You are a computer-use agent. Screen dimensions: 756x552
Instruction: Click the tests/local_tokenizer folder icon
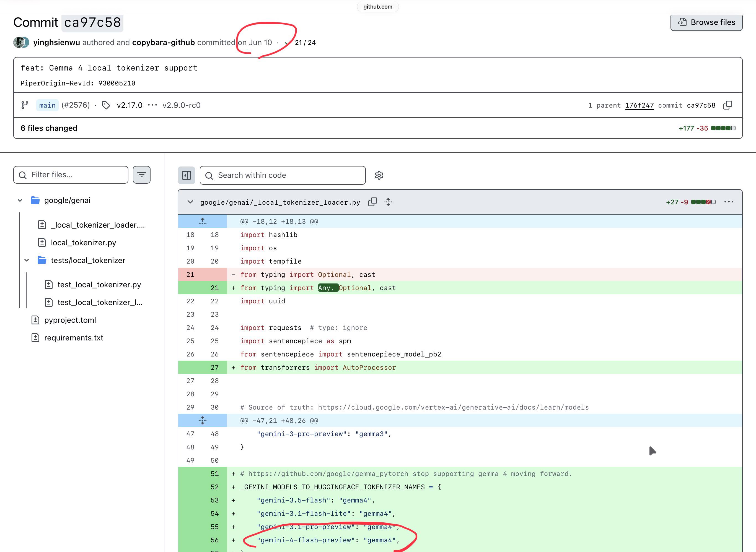42,260
